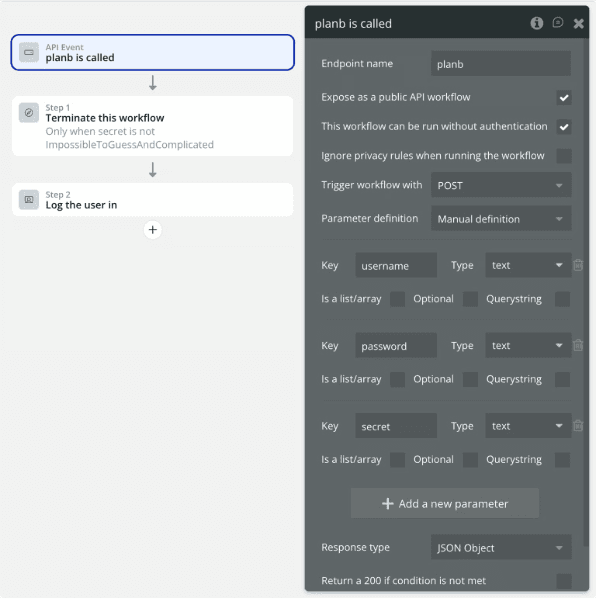
Task: Toggle Expose as a public API workflow
Action: click(x=564, y=98)
